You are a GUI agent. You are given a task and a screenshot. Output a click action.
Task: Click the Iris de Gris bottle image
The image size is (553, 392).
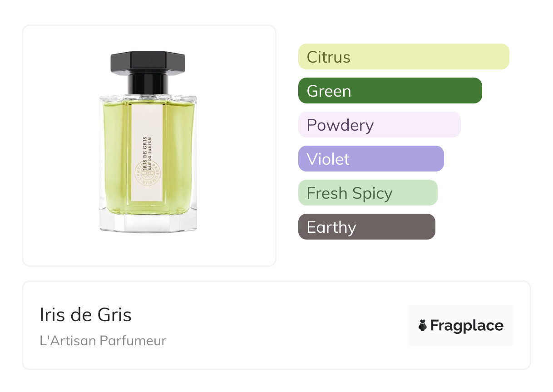pos(148,142)
